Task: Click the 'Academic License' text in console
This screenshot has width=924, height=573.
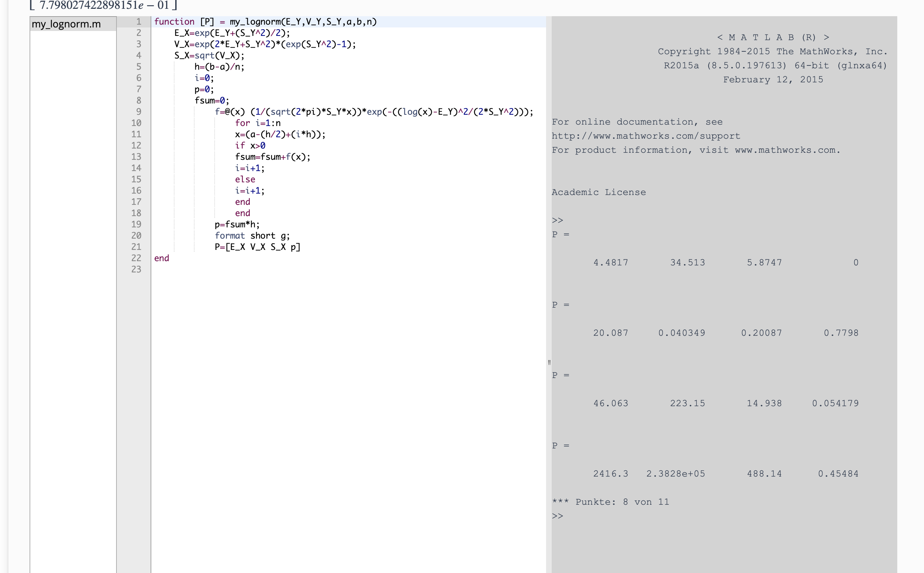Action: click(598, 193)
